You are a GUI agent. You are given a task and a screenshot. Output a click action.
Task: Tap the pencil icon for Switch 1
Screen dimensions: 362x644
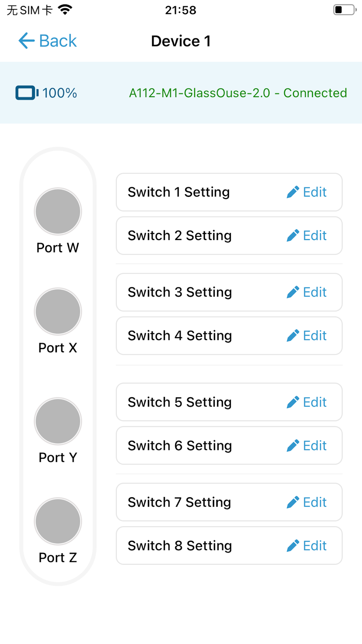point(292,192)
